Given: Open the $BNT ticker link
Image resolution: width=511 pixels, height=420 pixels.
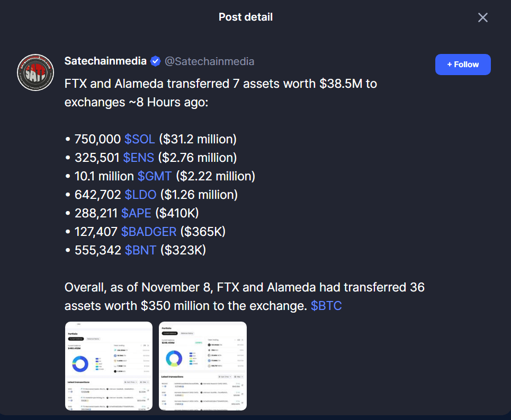Looking at the screenshot, I should pyautogui.click(x=140, y=250).
